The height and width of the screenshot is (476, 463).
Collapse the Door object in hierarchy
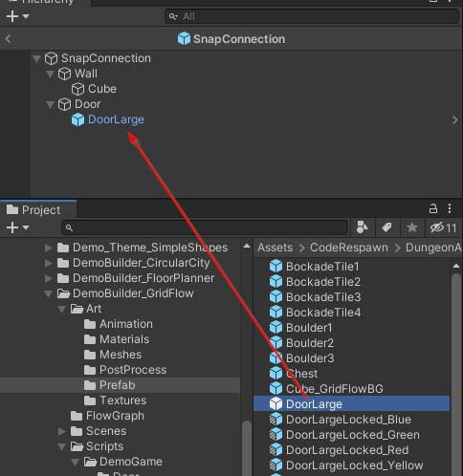tap(50, 104)
